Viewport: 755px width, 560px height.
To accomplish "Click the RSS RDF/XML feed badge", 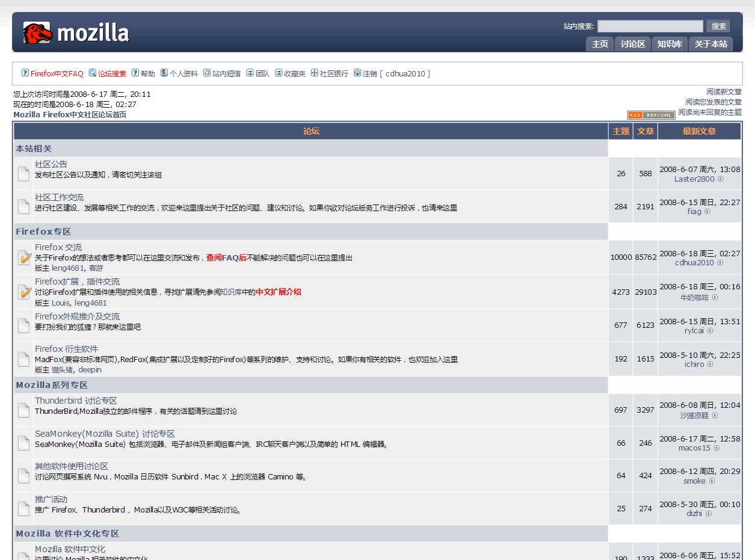I will 651,115.
